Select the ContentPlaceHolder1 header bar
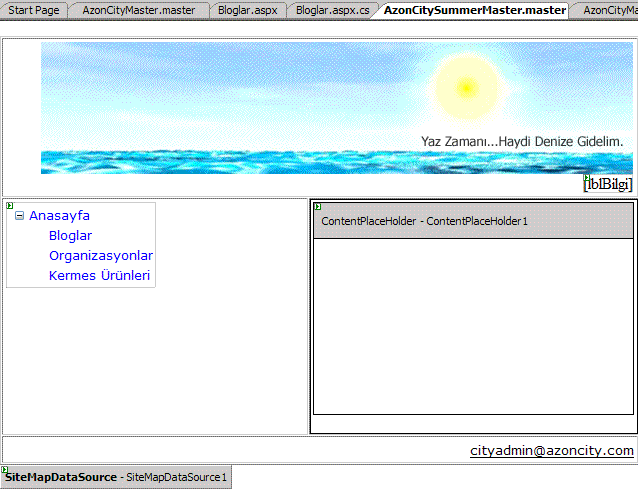Screen dimensions: 638x490 [473, 220]
